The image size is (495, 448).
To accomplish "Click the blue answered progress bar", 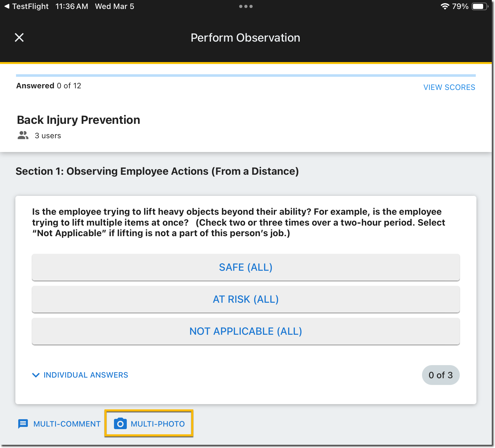I will [246, 76].
